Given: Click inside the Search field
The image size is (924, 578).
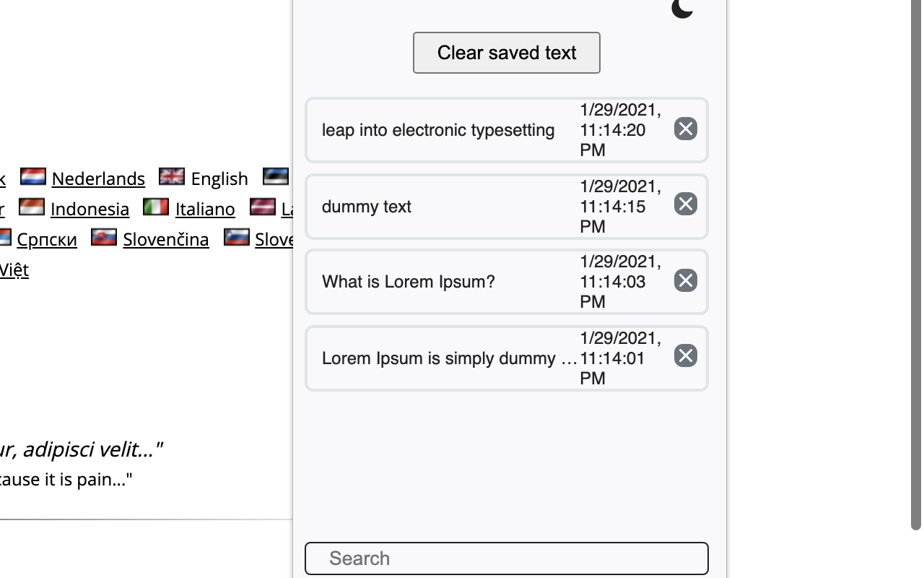Looking at the screenshot, I should click(x=506, y=558).
